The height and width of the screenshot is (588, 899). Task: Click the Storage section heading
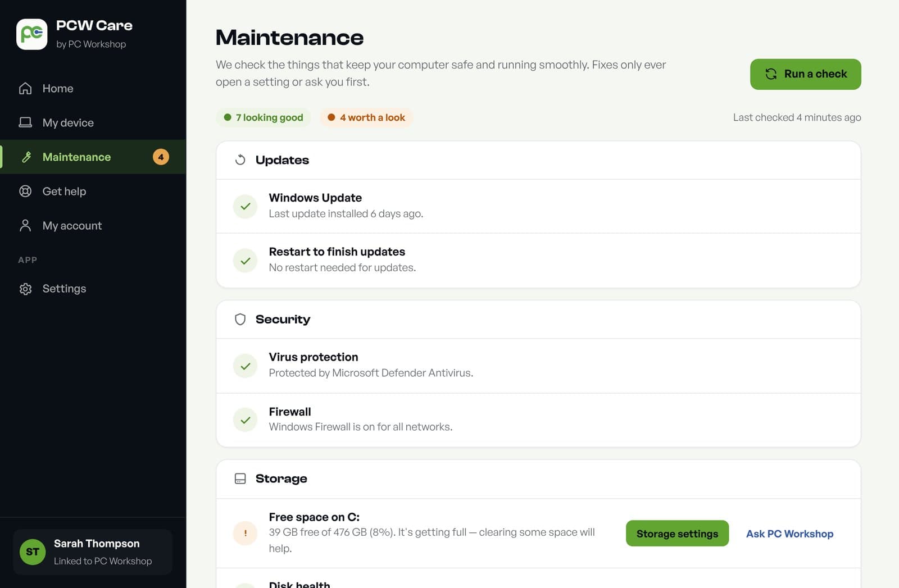coord(281,479)
